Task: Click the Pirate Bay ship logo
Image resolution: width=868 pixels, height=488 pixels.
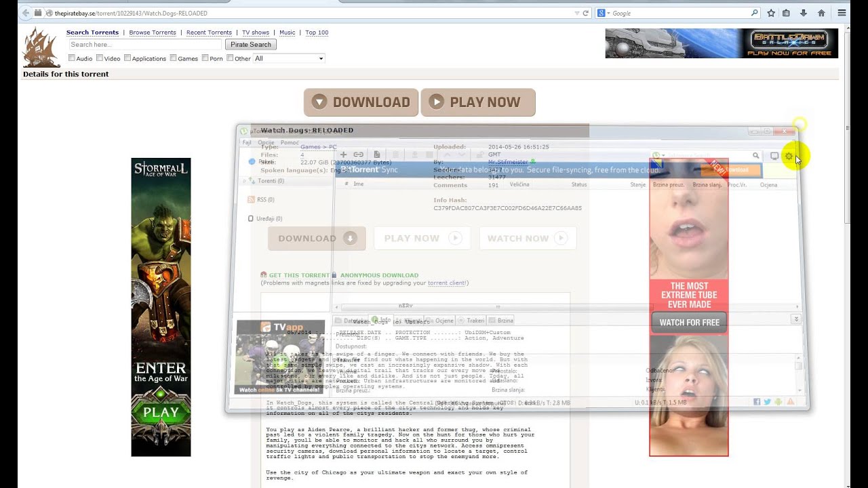Action: tap(42, 47)
